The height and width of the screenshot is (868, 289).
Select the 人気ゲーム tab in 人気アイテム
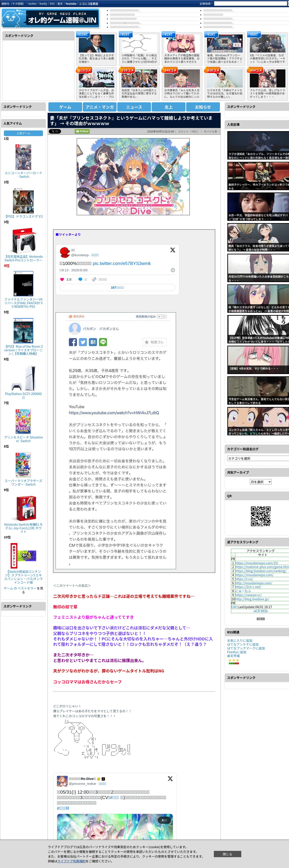(24, 133)
